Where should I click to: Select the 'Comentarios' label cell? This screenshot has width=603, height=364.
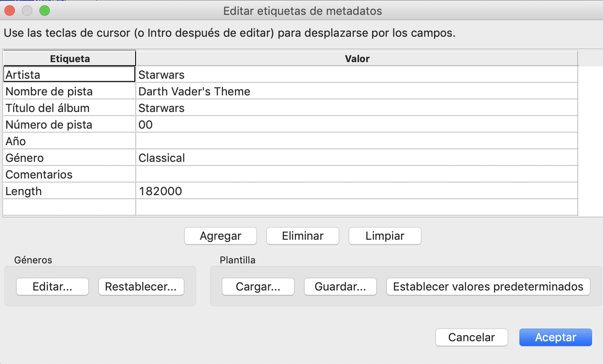pos(69,175)
